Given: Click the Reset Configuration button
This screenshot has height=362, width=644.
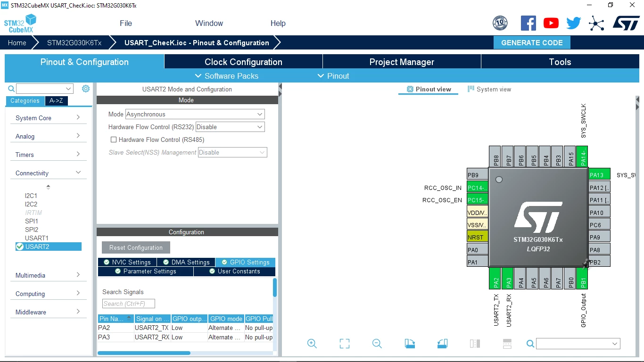Looking at the screenshot, I should click(136, 247).
